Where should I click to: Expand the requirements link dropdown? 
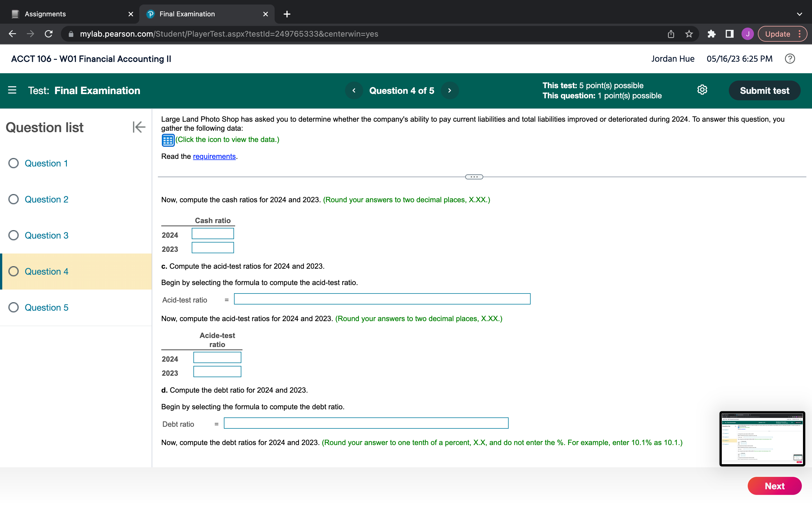pyautogui.click(x=213, y=156)
